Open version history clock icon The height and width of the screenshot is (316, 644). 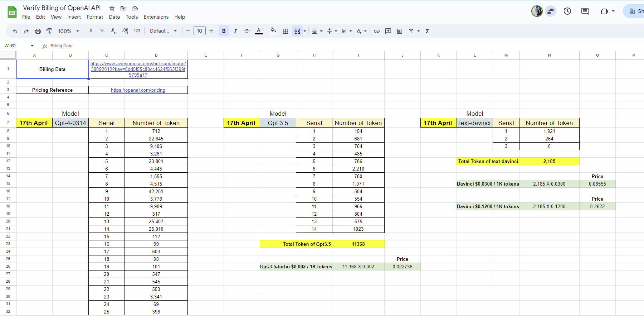tap(567, 11)
